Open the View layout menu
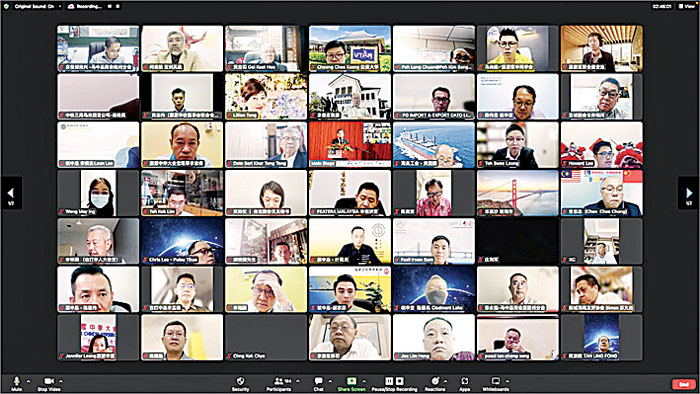This screenshot has height=394, width=700. 687,6
